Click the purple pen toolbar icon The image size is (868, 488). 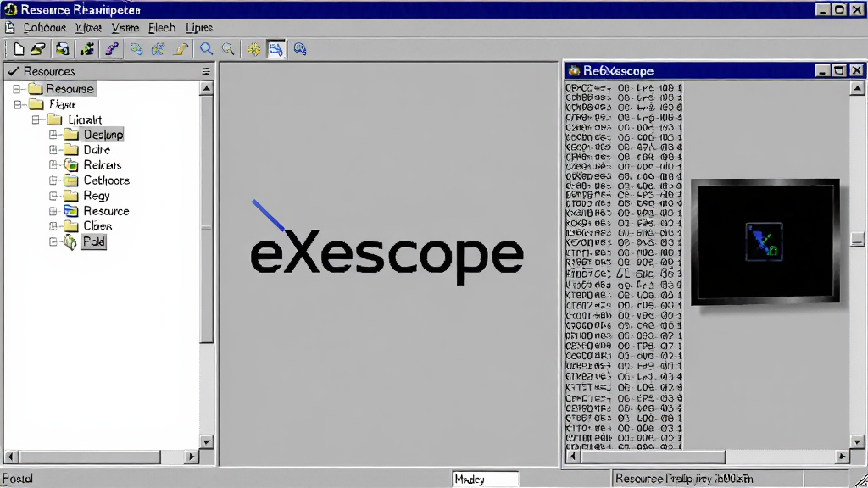point(112,49)
